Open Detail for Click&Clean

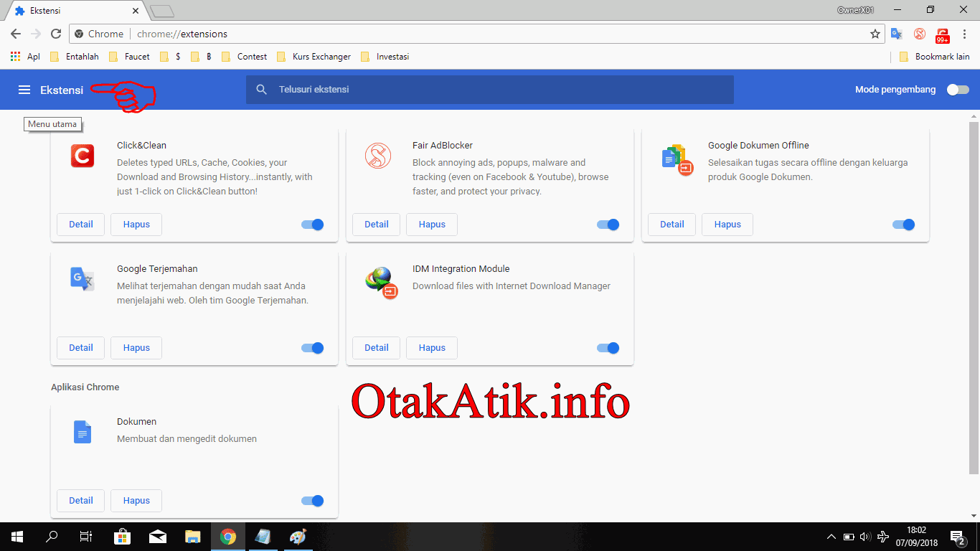(x=81, y=225)
